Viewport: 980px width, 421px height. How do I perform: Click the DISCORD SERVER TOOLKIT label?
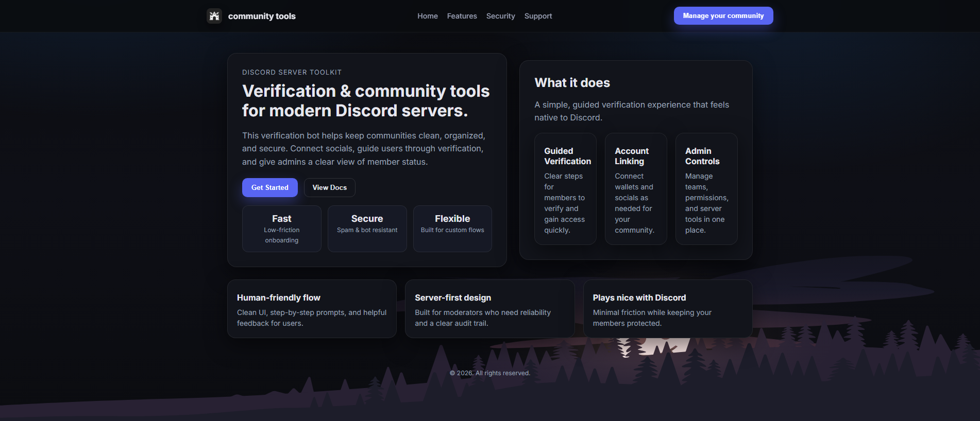tap(292, 73)
